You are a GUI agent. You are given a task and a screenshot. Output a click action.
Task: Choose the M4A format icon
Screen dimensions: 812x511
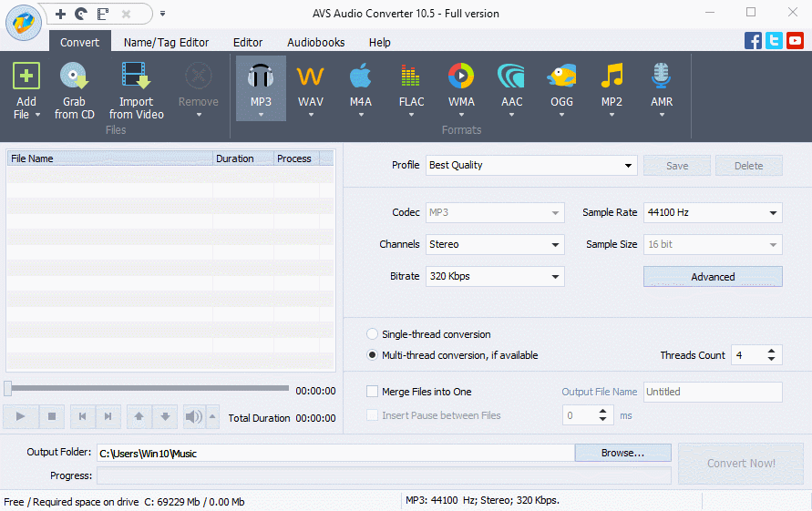pyautogui.click(x=360, y=77)
